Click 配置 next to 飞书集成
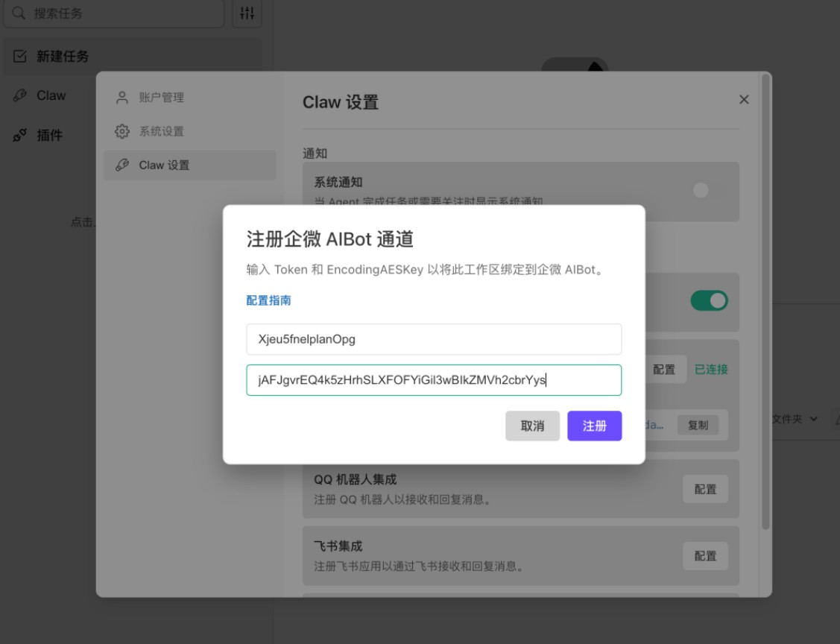The image size is (840, 644). click(x=705, y=555)
